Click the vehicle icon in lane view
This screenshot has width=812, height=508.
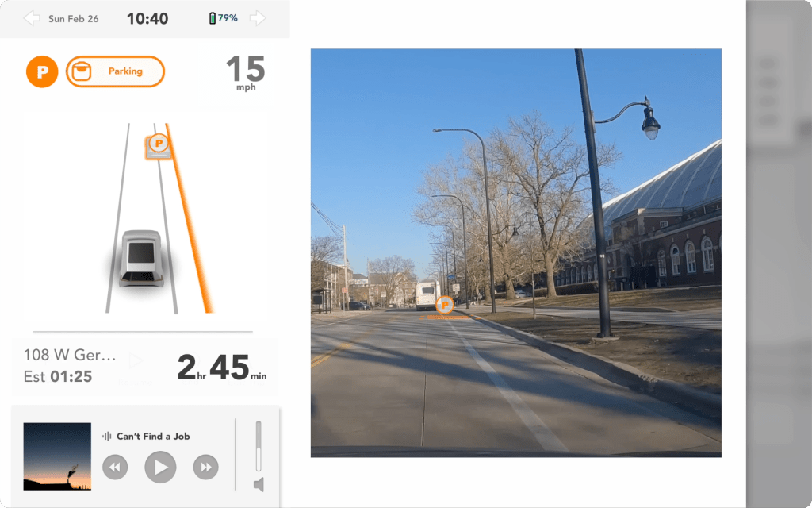coord(141,258)
